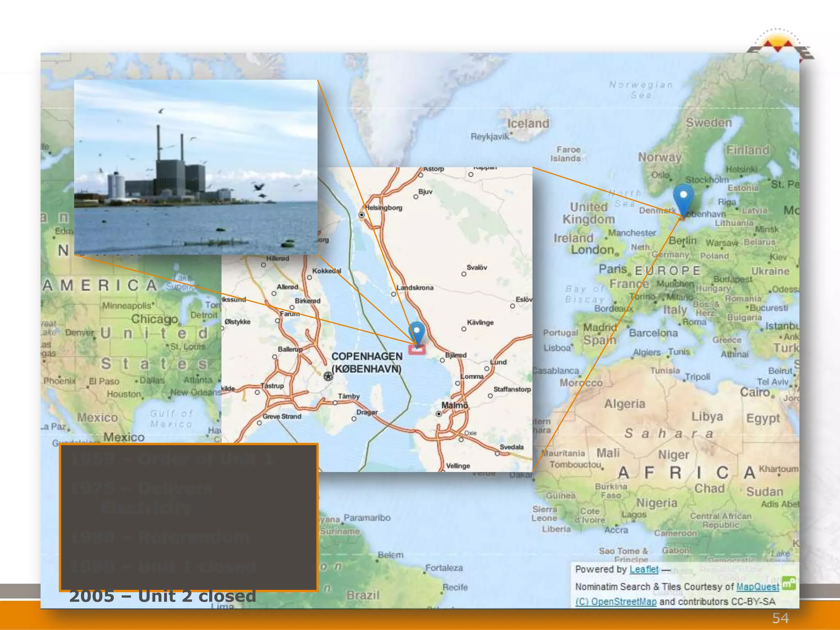Open the MapQuest attribution link
The height and width of the screenshot is (630, 840).
coord(757,587)
